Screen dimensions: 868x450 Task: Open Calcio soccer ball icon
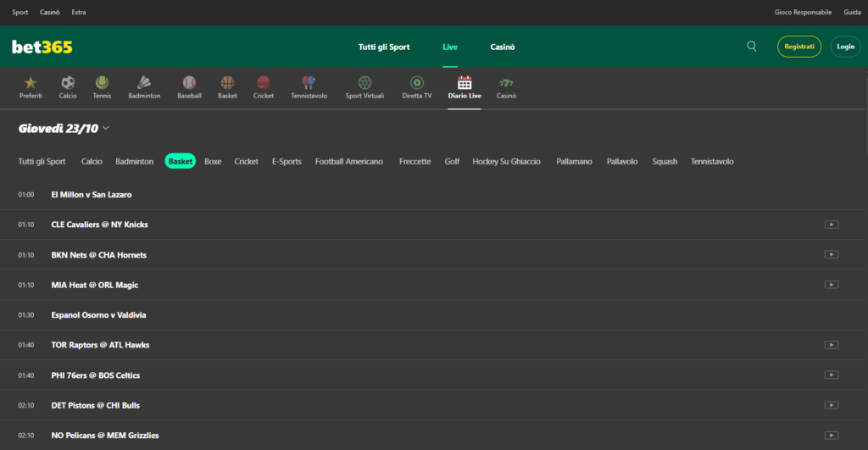pyautogui.click(x=68, y=83)
